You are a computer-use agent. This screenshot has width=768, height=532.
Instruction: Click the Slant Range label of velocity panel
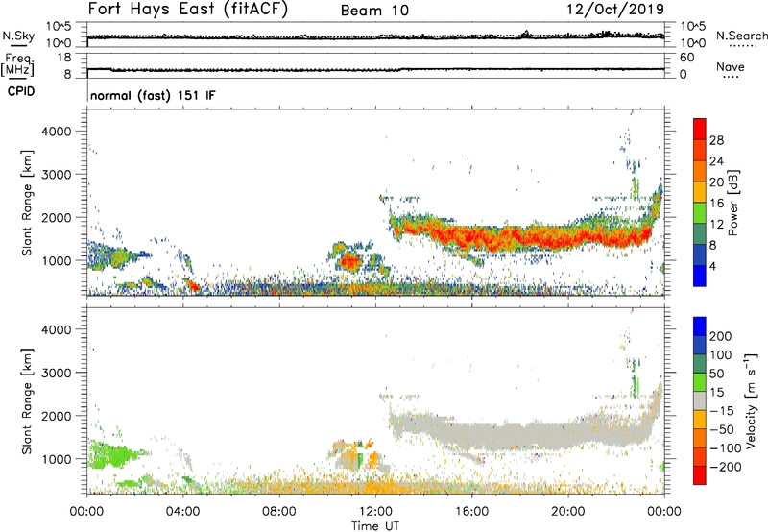tap(27, 401)
